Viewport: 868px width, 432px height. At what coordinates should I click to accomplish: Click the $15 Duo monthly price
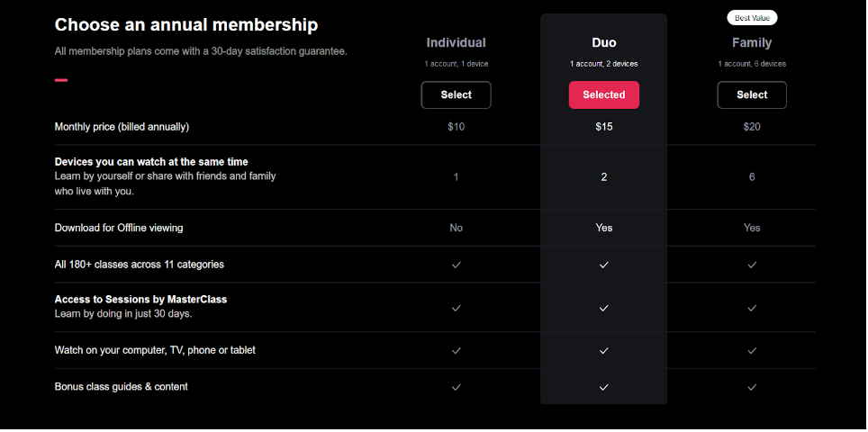604,127
